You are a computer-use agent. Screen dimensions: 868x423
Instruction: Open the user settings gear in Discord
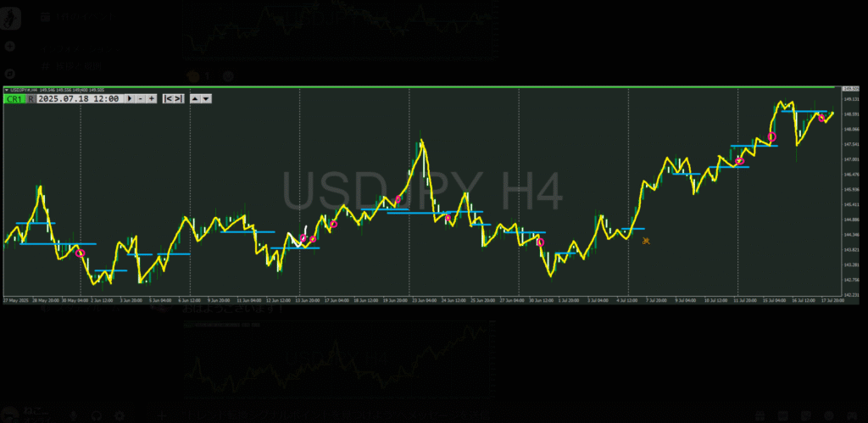click(119, 415)
